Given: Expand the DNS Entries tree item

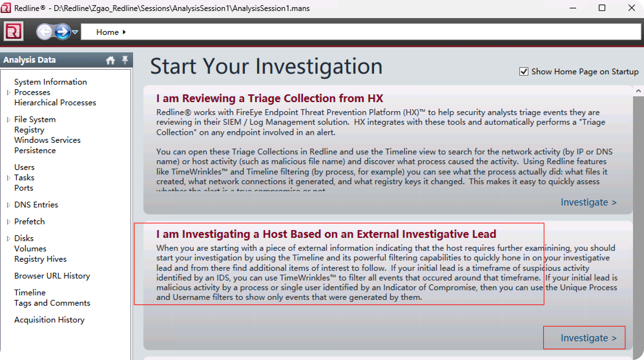Looking at the screenshot, I should tap(9, 204).
